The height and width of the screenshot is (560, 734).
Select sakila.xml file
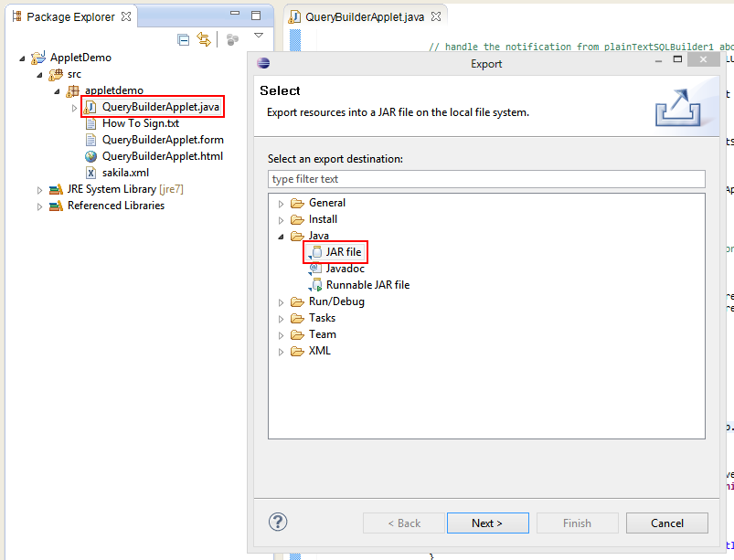tap(125, 172)
